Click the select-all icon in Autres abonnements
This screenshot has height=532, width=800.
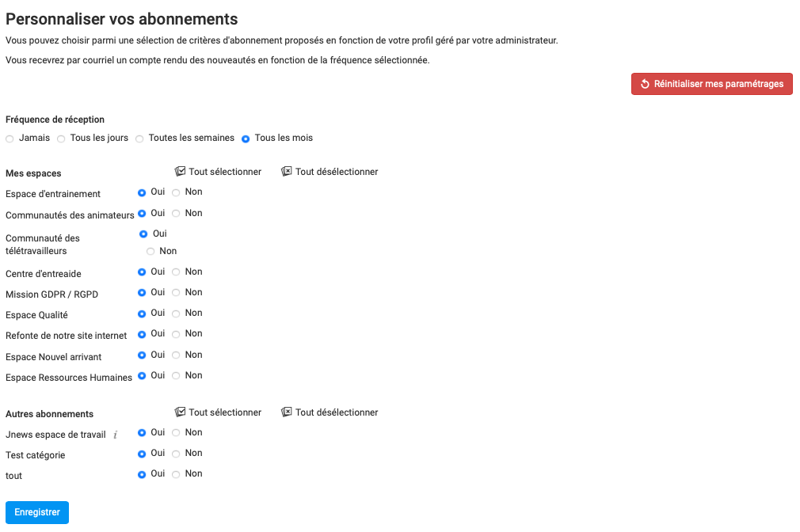click(180, 412)
